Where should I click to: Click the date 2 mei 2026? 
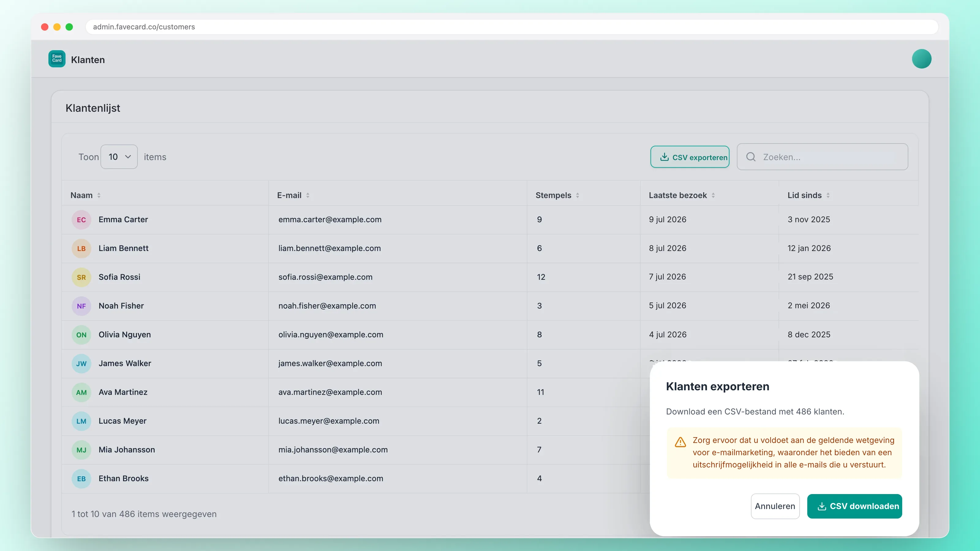pyautogui.click(x=809, y=305)
